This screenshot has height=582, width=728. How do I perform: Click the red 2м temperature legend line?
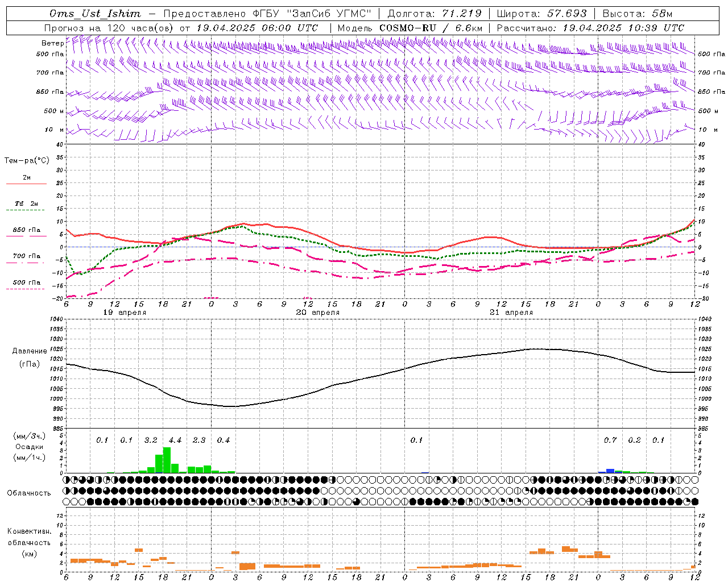click(x=26, y=184)
